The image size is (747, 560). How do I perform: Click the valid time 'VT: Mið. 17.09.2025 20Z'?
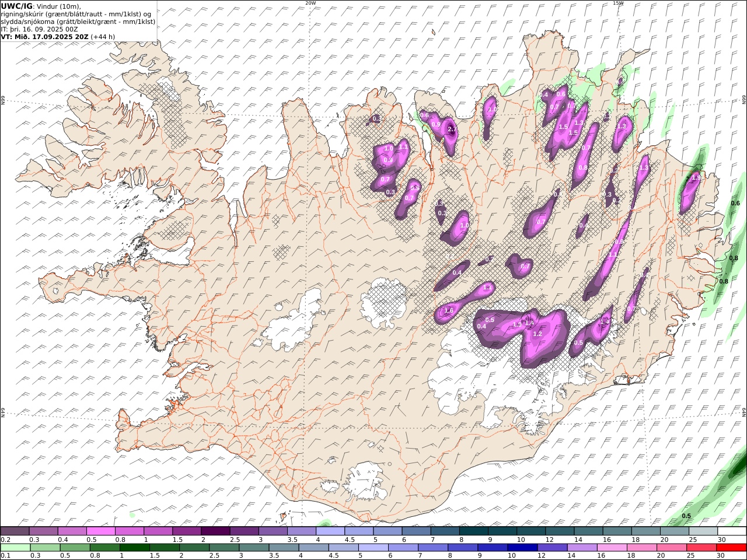click(45, 36)
